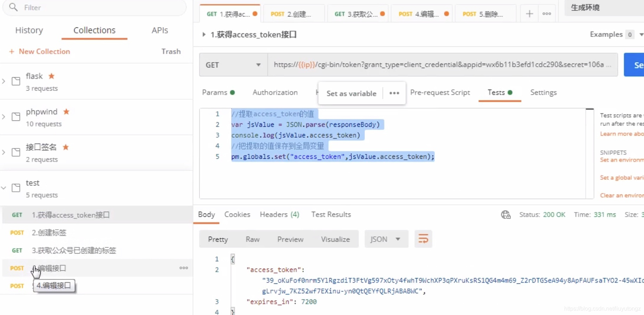Open the Tests tab
The height and width of the screenshot is (315, 644).
pos(500,92)
